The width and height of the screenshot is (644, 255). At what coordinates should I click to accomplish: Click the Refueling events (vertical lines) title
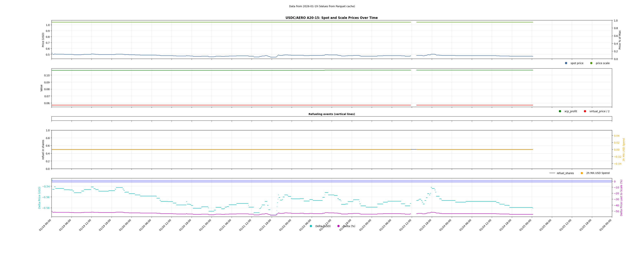pyautogui.click(x=332, y=114)
